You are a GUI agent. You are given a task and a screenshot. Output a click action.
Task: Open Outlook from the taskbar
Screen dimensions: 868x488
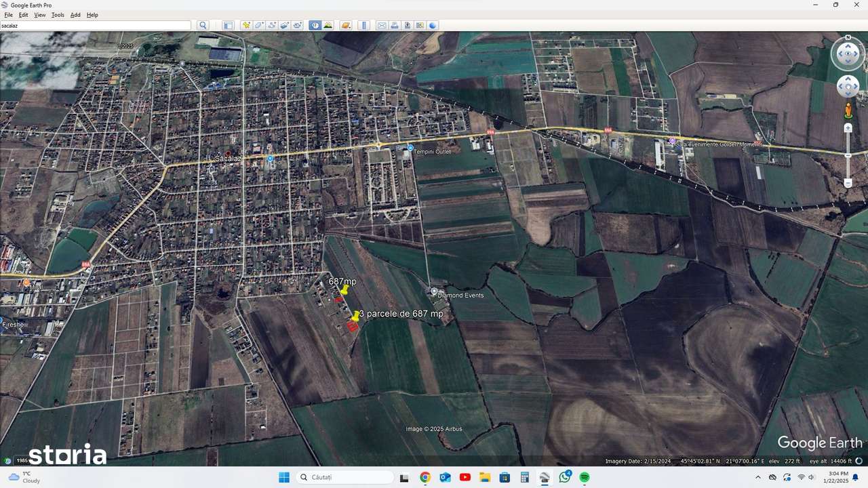click(x=445, y=477)
